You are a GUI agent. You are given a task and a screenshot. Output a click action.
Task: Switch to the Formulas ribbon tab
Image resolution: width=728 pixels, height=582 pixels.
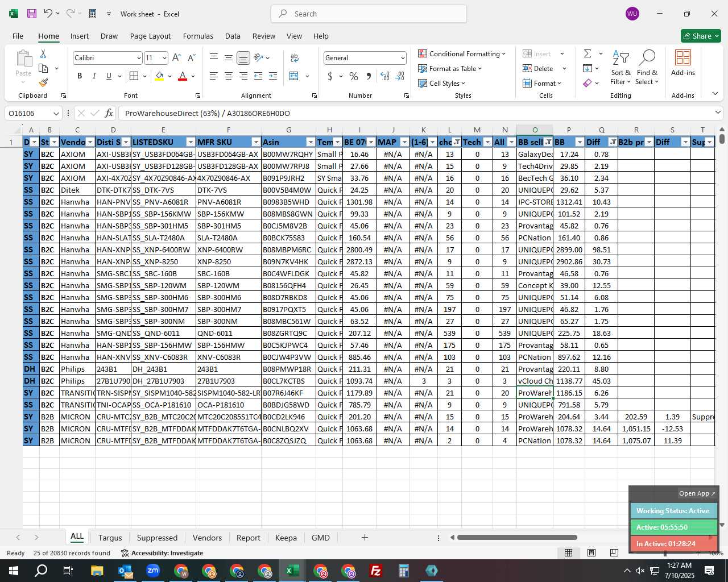(198, 36)
